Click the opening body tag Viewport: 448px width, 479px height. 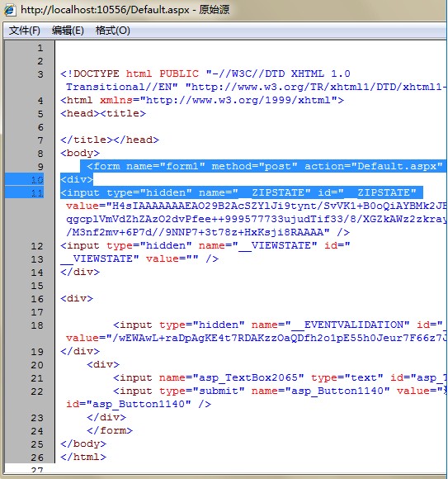pyautogui.click(x=80, y=153)
